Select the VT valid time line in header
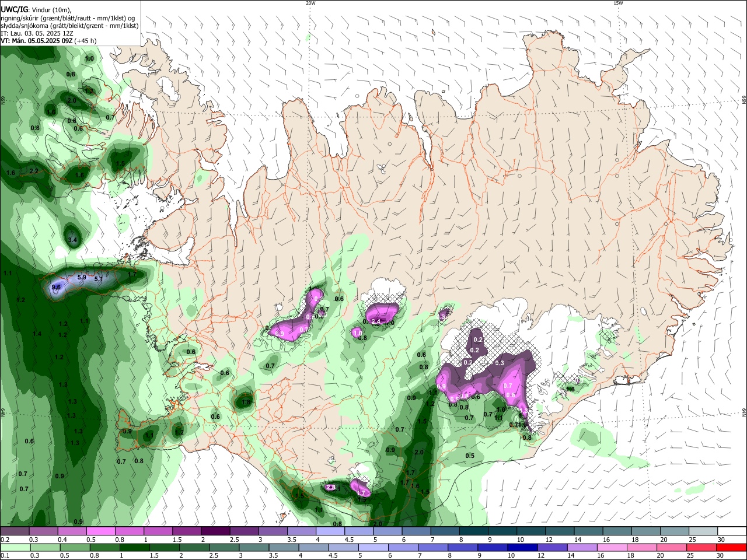The height and width of the screenshot is (560, 747). [48, 41]
